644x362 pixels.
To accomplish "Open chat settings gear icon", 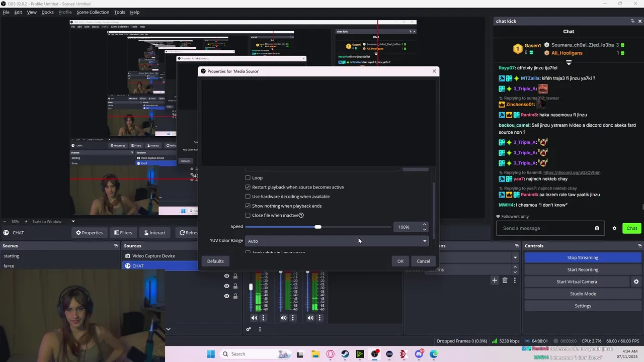I will click(614, 228).
